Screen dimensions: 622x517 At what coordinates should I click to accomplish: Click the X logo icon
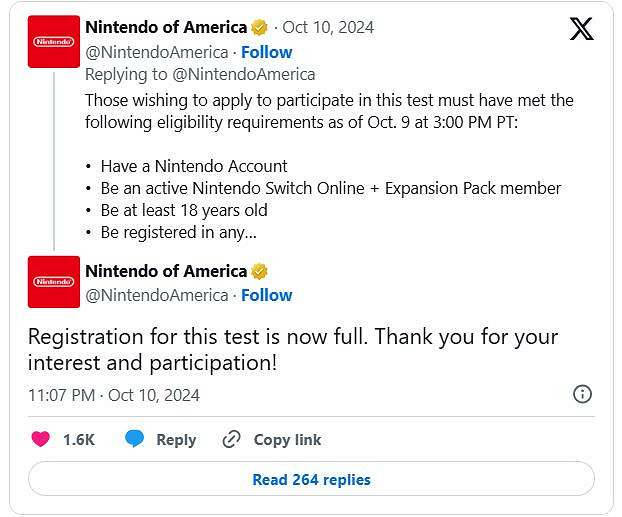coord(581,29)
